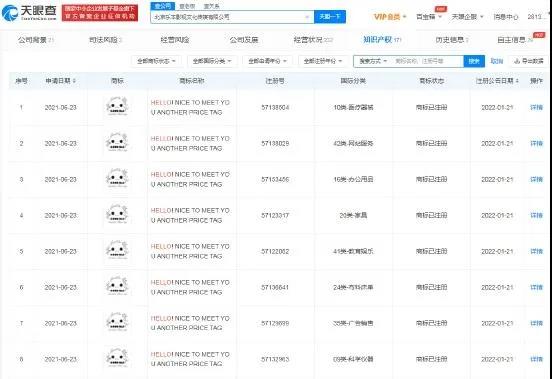Click the account number in header
This screenshot has height=379, width=552.
(x=537, y=17)
